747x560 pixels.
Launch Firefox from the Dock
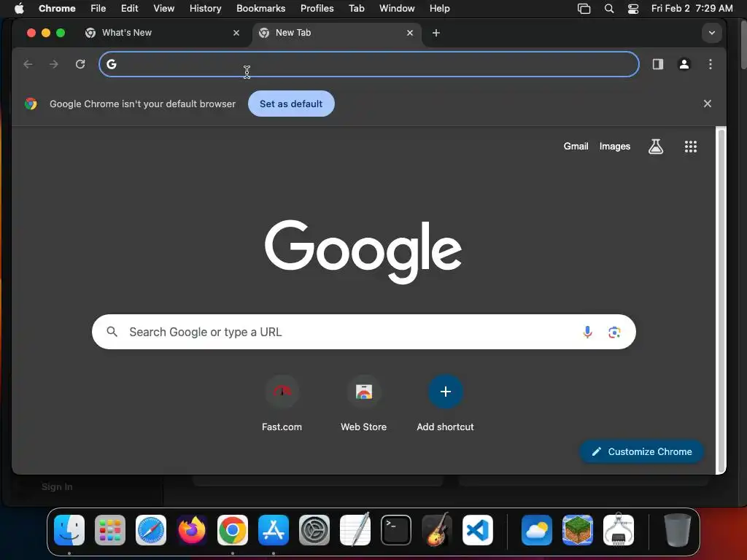[192, 530]
